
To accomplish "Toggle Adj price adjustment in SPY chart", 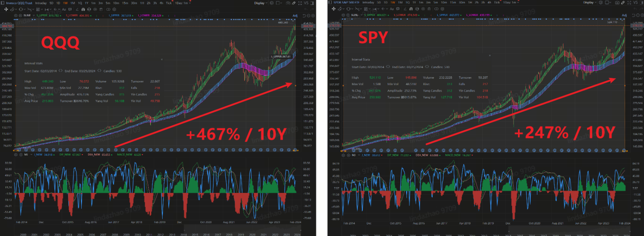I will (624, 15).
